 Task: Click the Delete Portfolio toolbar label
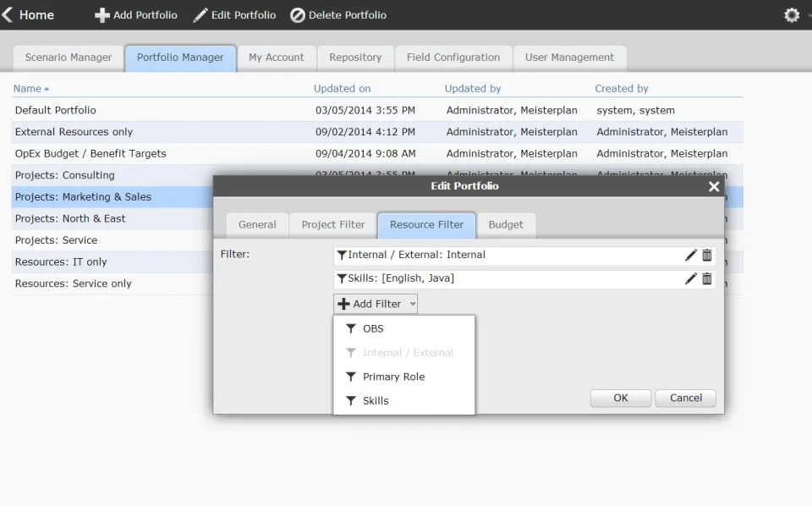(x=348, y=15)
